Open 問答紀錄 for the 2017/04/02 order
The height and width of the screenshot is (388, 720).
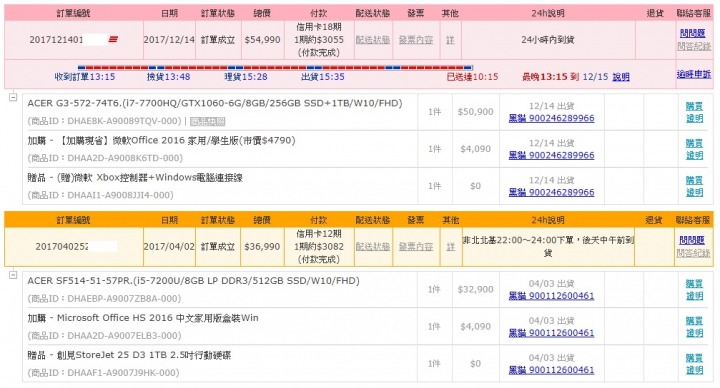(693, 253)
